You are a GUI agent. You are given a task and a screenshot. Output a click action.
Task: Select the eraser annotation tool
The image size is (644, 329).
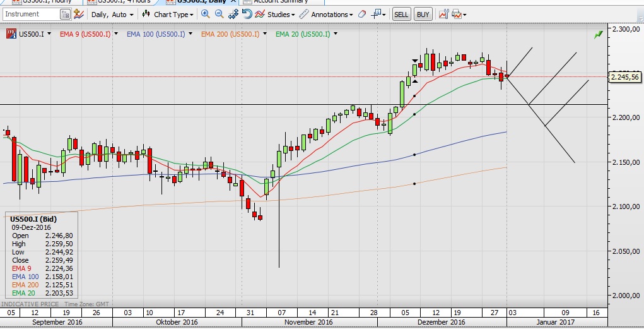coord(362,15)
